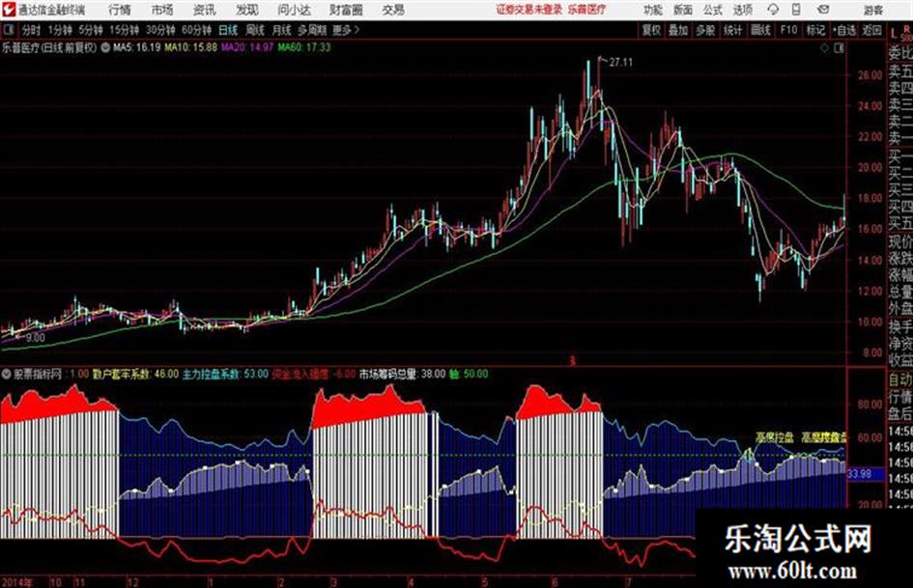
Task: Switch to 1分钟 chart period
Action: [x=59, y=30]
